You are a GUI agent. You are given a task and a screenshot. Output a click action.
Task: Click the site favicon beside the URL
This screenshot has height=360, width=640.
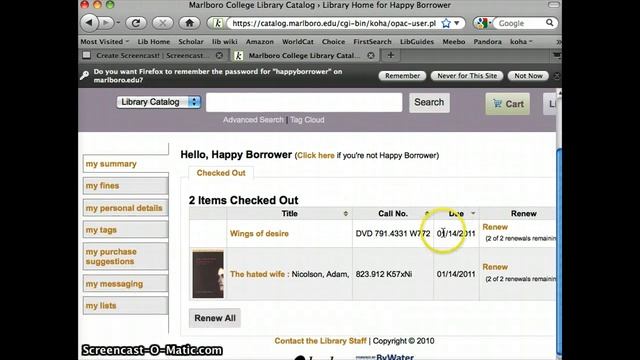point(218,23)
